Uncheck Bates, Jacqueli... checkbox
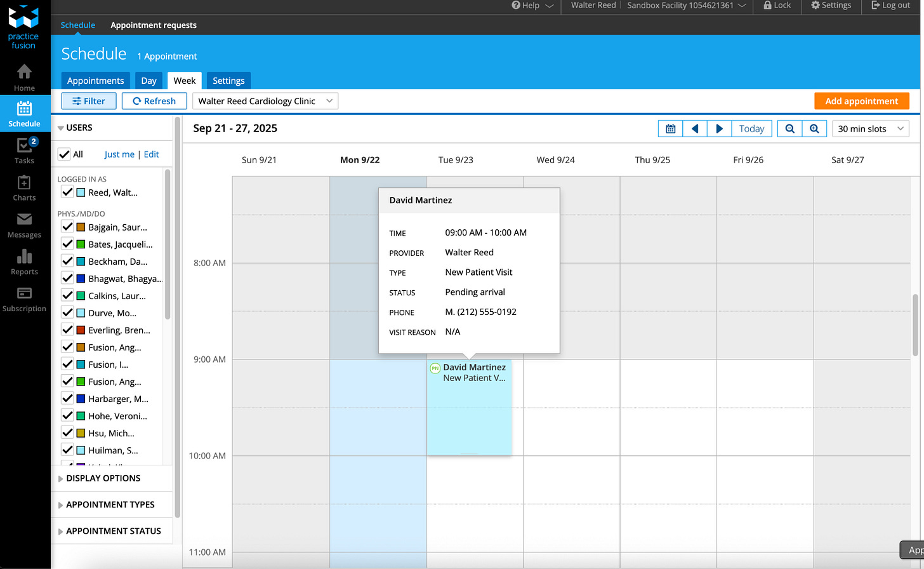The height and width of the screenshot is (569, 924). [x=67, y=244]
